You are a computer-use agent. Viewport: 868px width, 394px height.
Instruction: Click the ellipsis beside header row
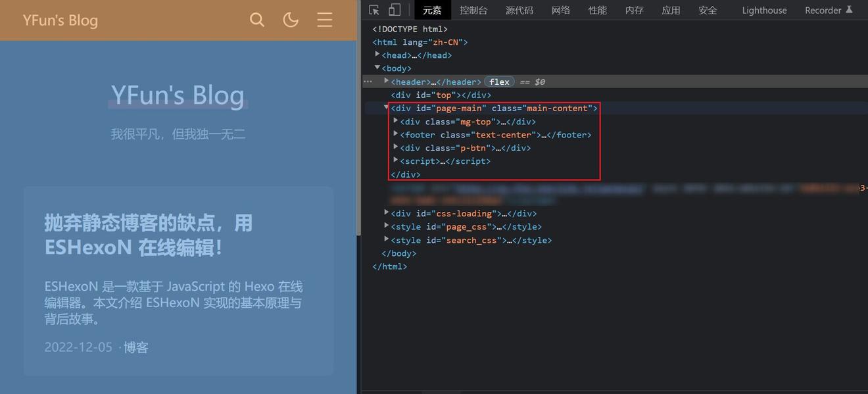click(x=368, y=82)
